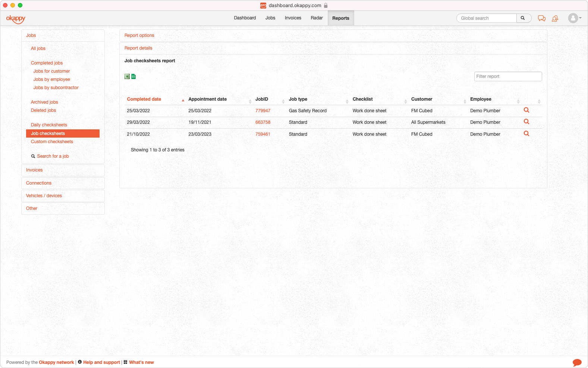Sort by Completed date column
Image resolution: width=588 pixels, height=368 pixels.
155,99
